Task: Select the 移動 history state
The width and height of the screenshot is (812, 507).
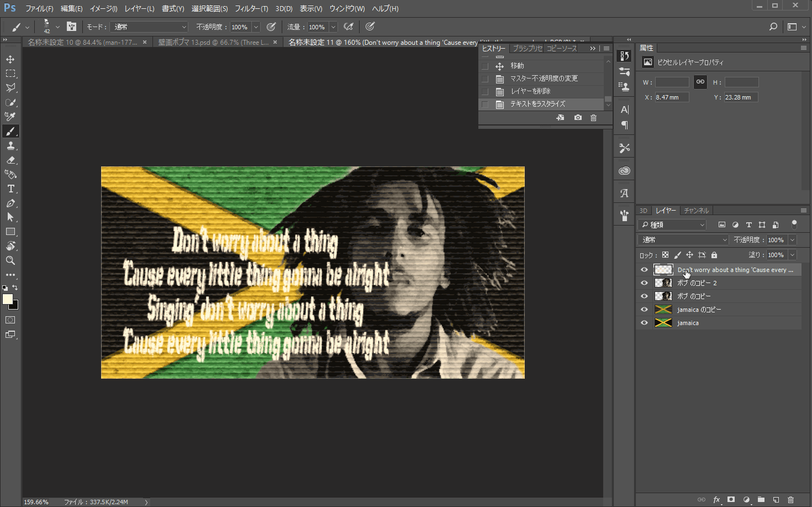Action: click(541, 66)
